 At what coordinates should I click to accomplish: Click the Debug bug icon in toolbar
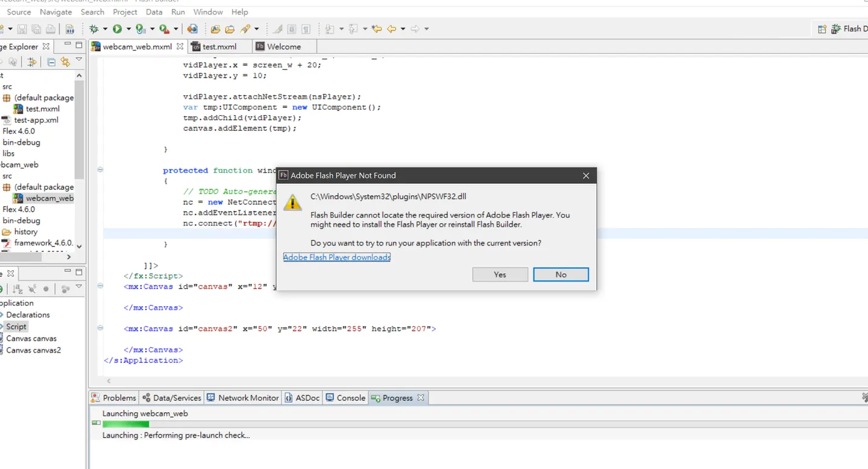coord(94,29)
